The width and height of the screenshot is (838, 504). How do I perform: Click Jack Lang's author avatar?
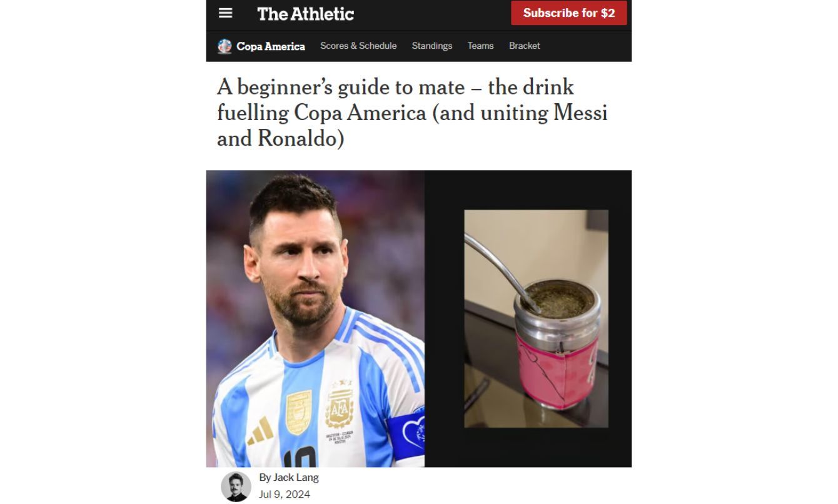point(236,486)
